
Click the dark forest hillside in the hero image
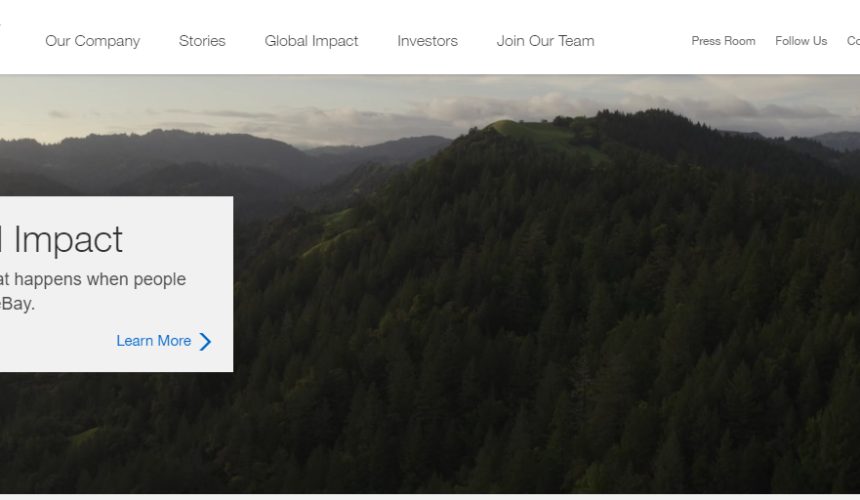pos(548,329)
